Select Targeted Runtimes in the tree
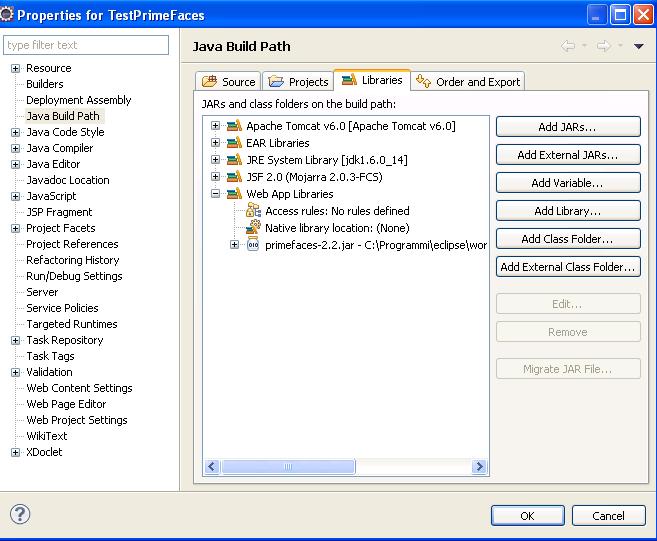The image size is (657, 541). (72, 324)
